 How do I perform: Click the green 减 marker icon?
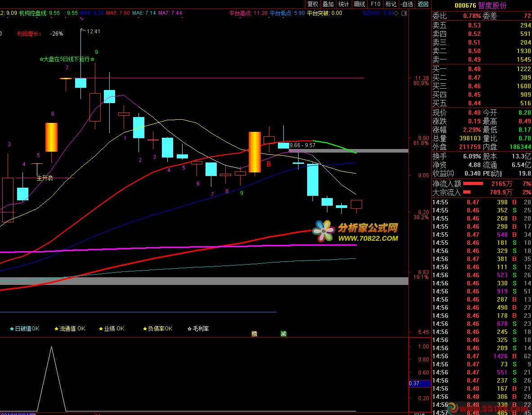pyautogui.click(x=284, y=334)
